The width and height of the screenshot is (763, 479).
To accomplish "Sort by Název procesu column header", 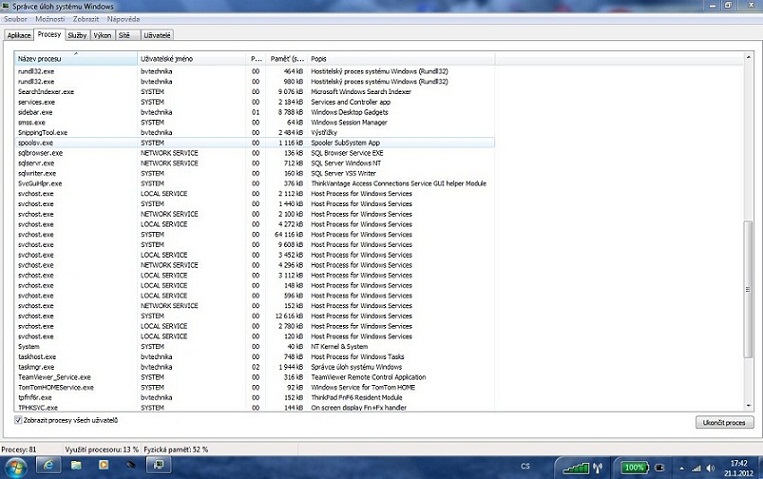I will 76,58.
